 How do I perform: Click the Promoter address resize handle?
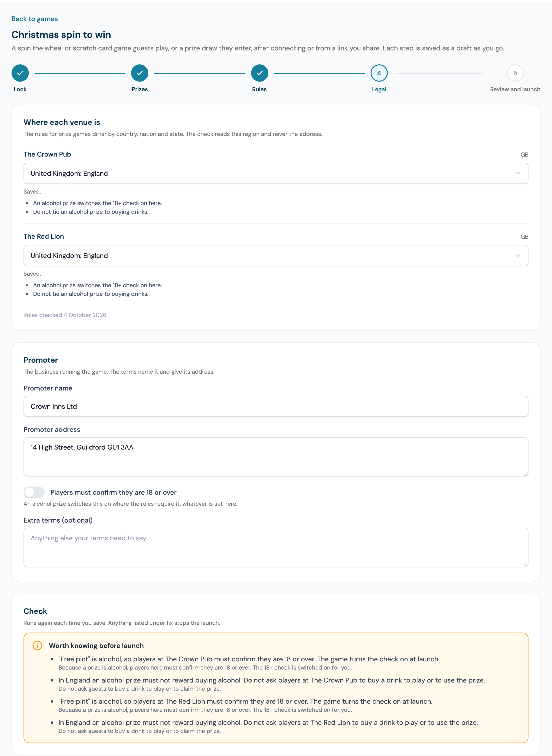point(526,474)
